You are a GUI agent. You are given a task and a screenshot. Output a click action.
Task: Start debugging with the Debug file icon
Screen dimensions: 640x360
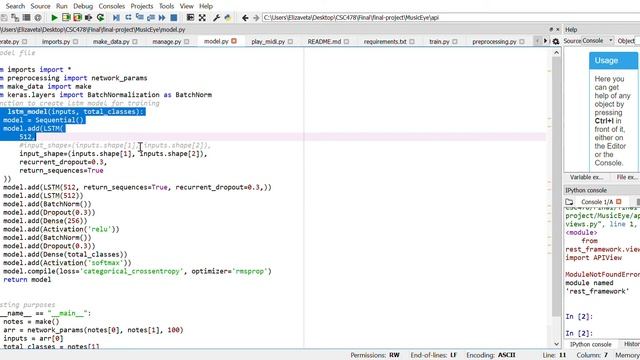[116, 18]
